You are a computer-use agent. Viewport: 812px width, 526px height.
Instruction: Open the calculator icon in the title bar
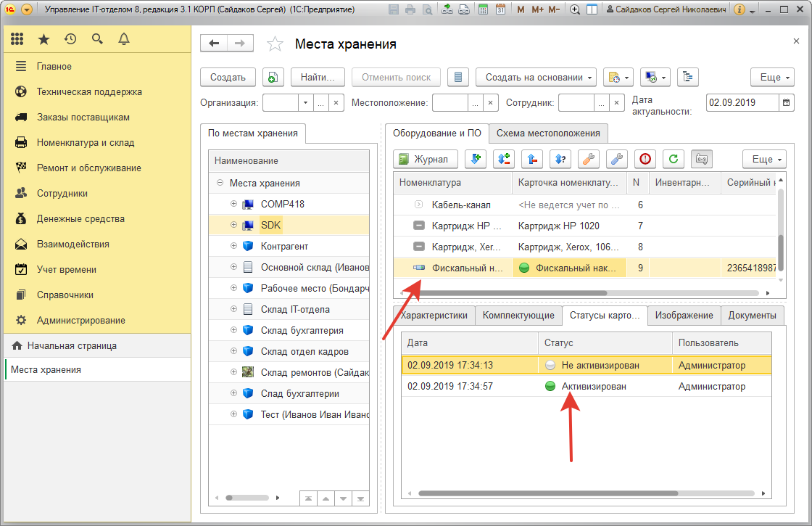(x=483, y=9)
